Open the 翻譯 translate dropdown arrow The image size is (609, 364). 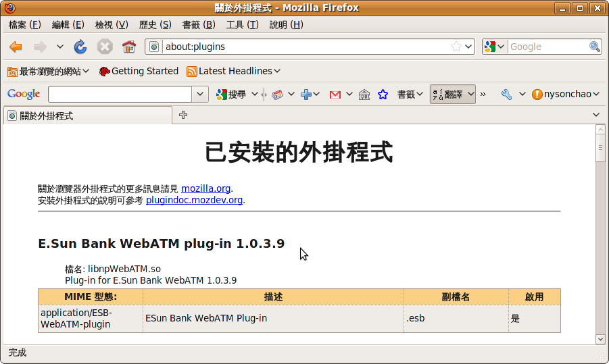pyautogui.click(x=470, y=95)
